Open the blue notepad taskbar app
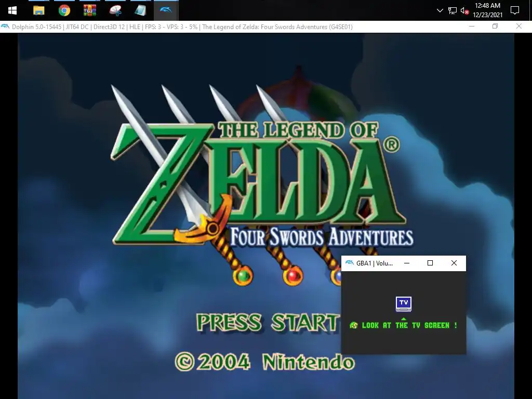Viewport: 532px width, 399px height. (140, 10)
